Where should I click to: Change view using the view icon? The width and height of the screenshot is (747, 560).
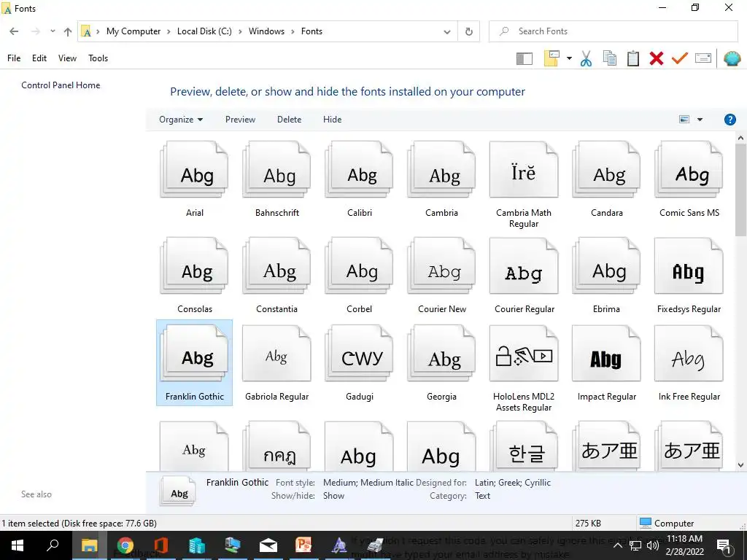tap(684, 120)
